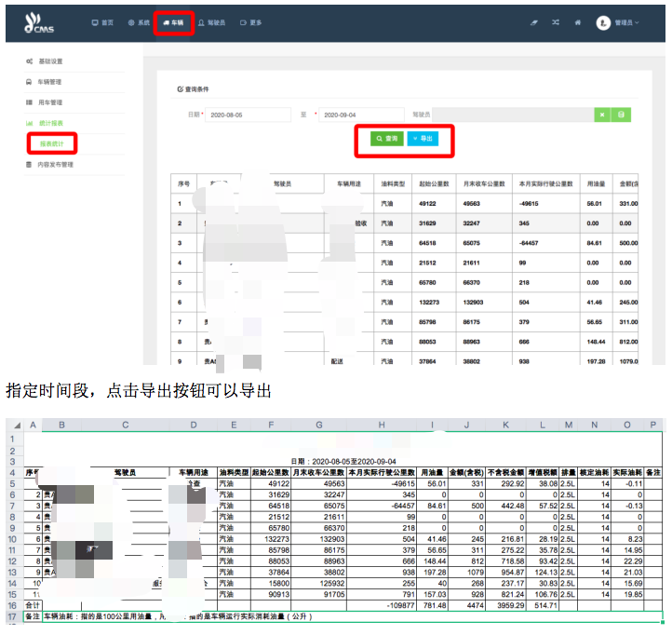
Task: Click the blue 导出 export button
Action: pyautogui.click(x=423, y=138)
